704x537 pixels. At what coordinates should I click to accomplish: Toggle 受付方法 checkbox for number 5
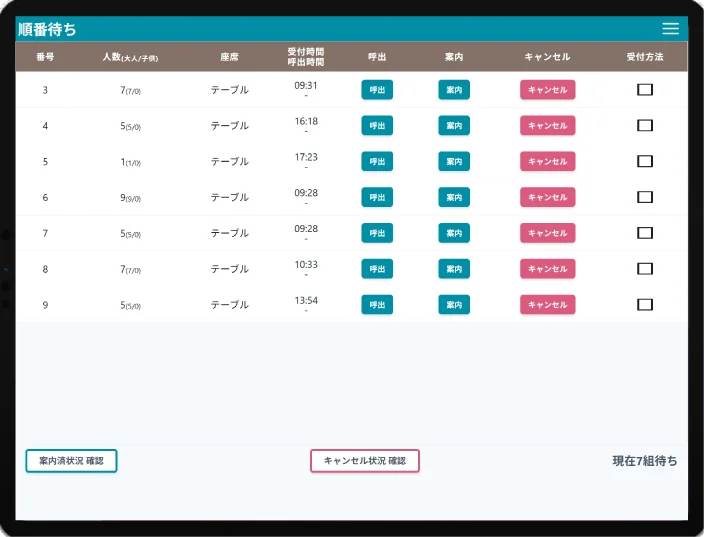coord(645,161)
